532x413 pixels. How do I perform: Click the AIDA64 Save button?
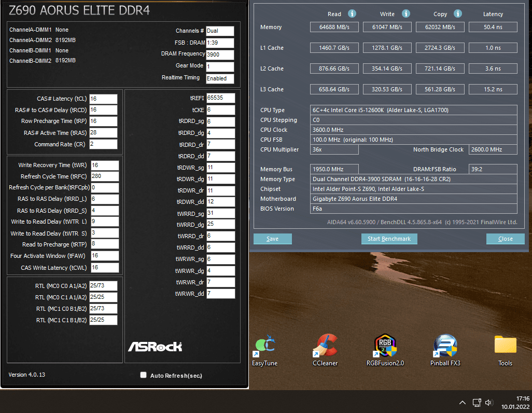coord(272,239)
